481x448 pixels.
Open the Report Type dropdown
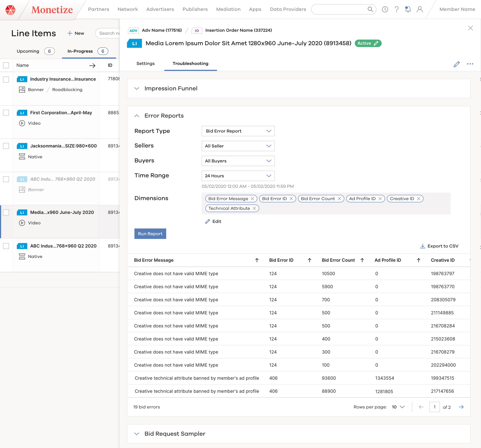click(x=238, y=131)
